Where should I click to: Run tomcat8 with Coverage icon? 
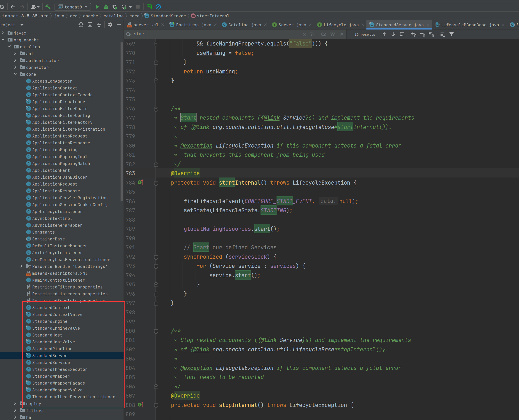[115, 7]
